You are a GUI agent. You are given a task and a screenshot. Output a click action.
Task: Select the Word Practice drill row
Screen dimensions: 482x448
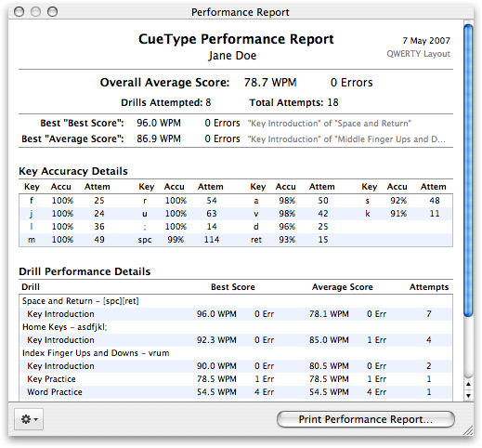click(236, 392)
